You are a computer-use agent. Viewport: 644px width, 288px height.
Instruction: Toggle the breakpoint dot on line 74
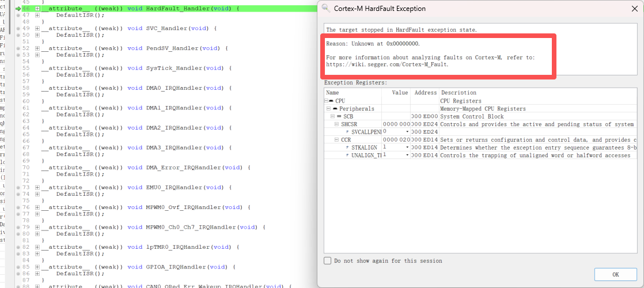click(x=18, y=194)
